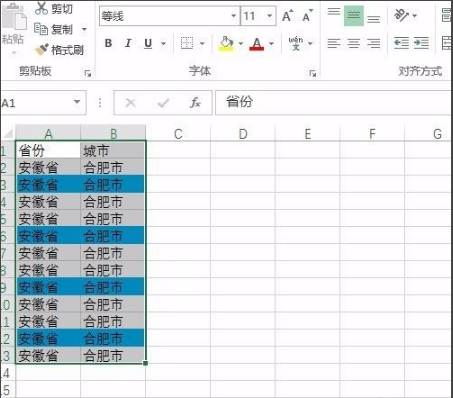The width and height of the screenshot is (453, 398).
Task: Select the column A header
Action: click(48, 134)
